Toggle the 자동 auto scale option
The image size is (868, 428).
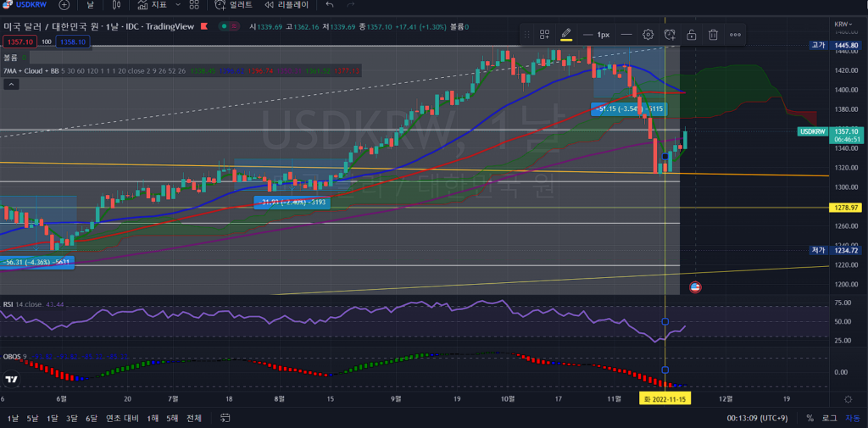852,418
